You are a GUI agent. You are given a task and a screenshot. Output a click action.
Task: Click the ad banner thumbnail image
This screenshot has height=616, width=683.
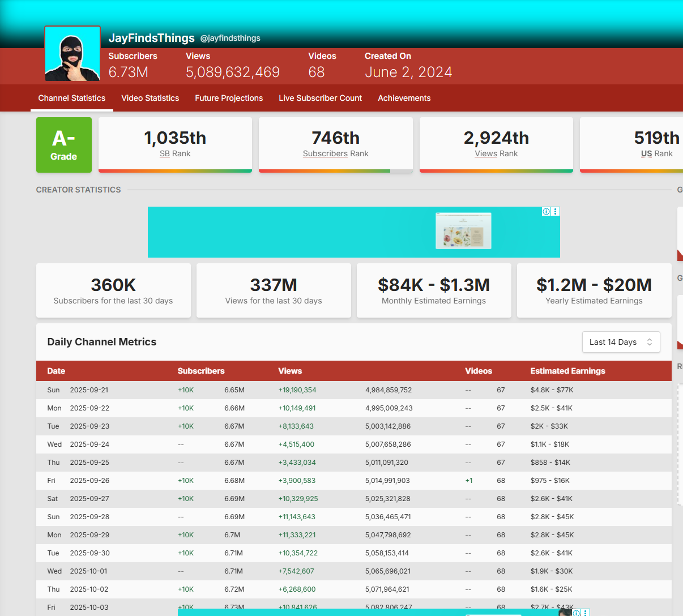pos(463,231)
